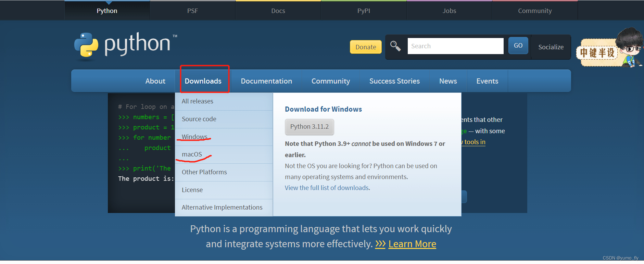Open the Events navigation menu
The width and height of the screenshot is (644, 264).
click(x=487, y=81)
